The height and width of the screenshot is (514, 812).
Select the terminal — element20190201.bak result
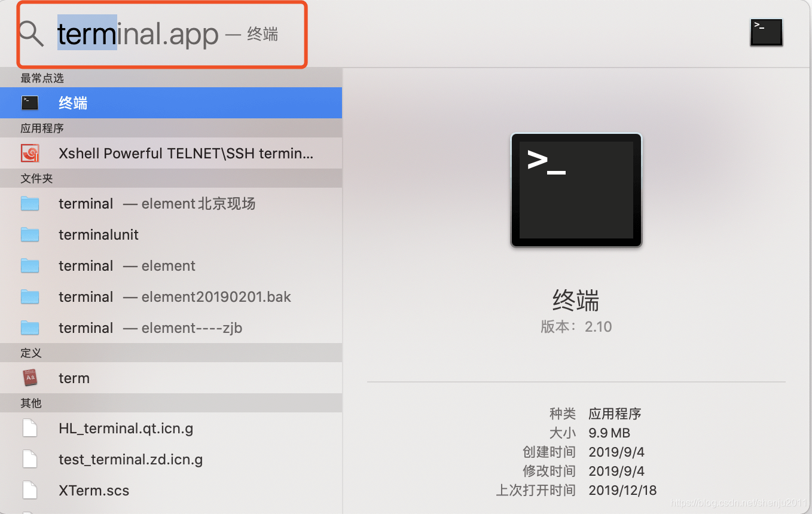point(173,296)
